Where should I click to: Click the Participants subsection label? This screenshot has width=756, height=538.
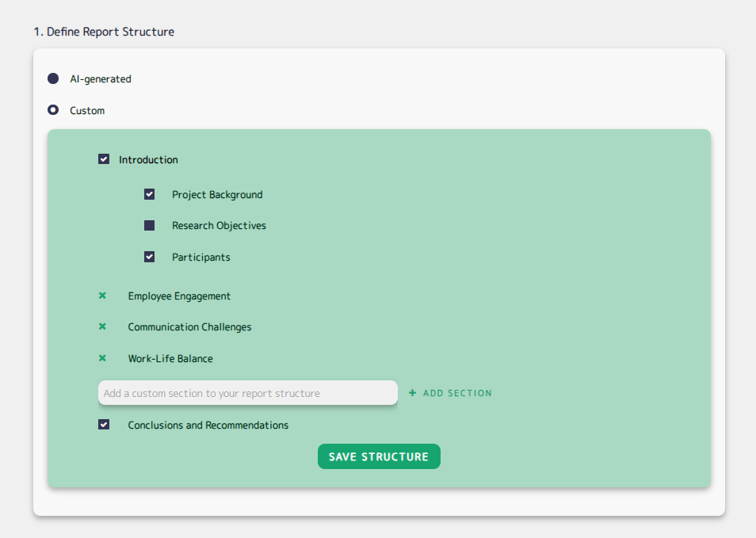tap(201, 257)
